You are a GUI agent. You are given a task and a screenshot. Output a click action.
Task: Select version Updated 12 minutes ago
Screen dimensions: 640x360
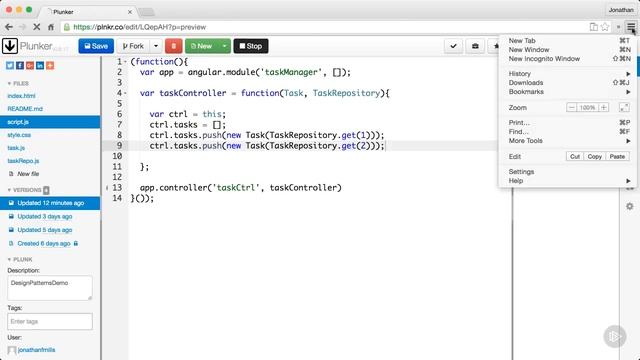click(x=50, y=203)
